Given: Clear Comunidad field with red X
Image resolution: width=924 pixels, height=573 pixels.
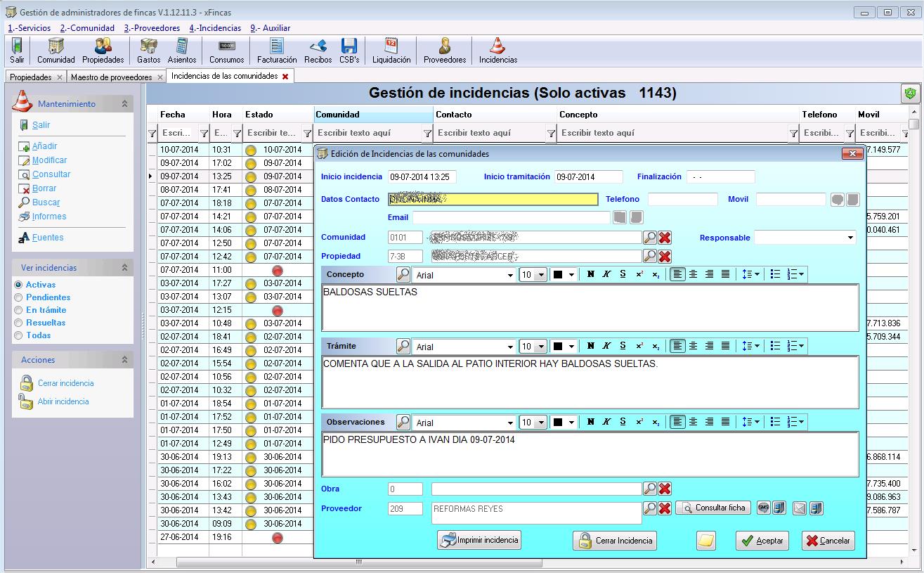Looking at the screenshot, I should (665, 238).
